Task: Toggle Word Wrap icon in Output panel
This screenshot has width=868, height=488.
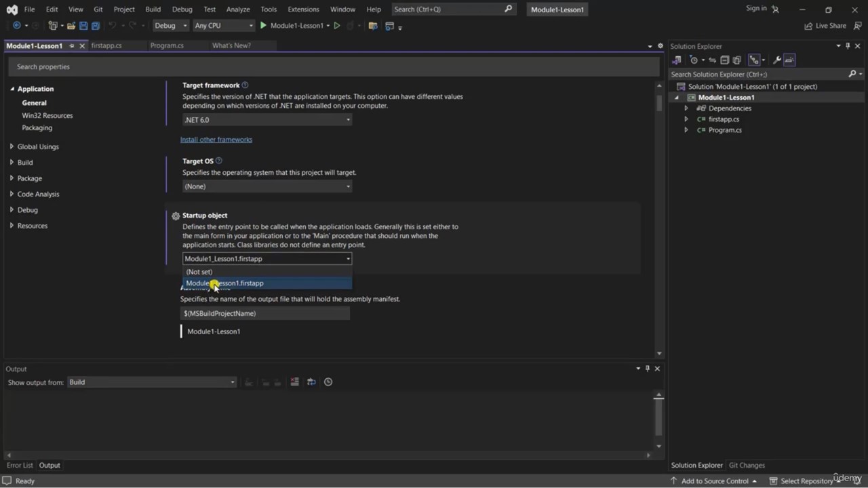Action: (311, 382)
